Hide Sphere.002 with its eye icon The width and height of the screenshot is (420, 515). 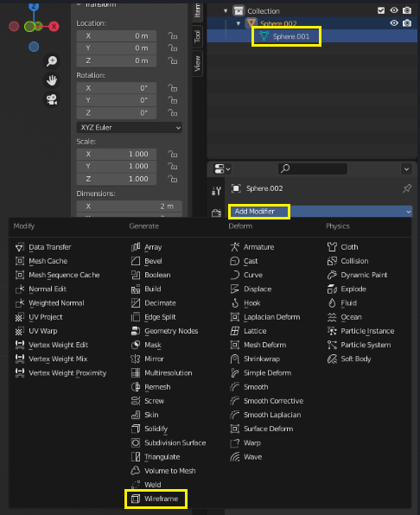click(x=394, y=23)
